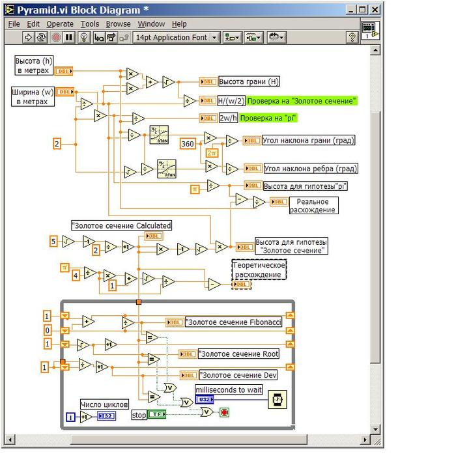Click the horizontal scrollbar left arrow
This screenshot has height=476, width=456.
pyautogui.click(x=10, y=440)
